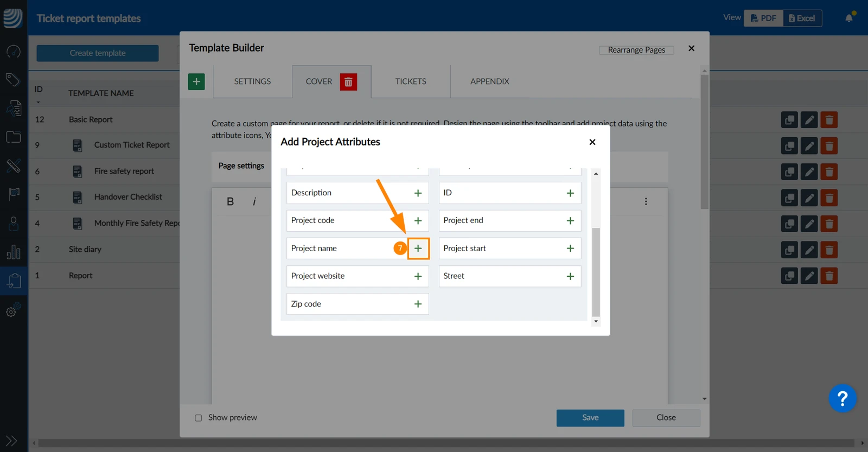Screen dimensions: 868x452
Task: Click the Rearrange Pages button
Action: (636, 50)
